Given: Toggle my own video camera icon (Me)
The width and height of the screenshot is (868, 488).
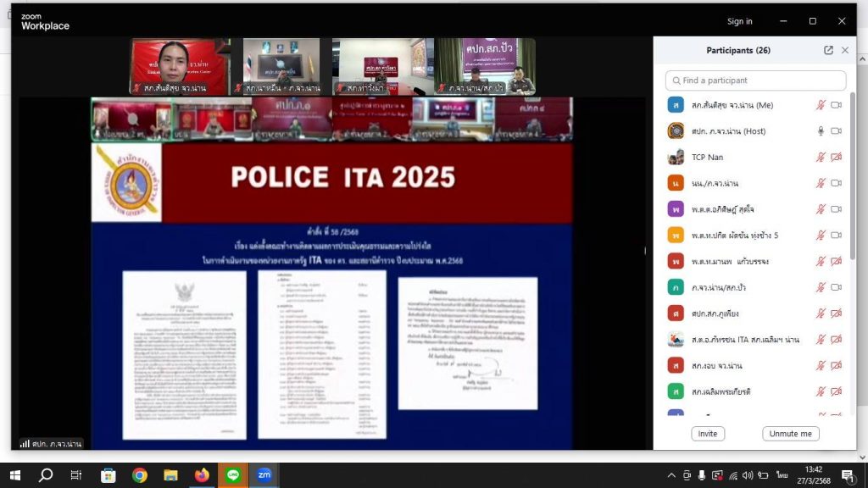Looking at the screenshot, I should pos(837,105).
